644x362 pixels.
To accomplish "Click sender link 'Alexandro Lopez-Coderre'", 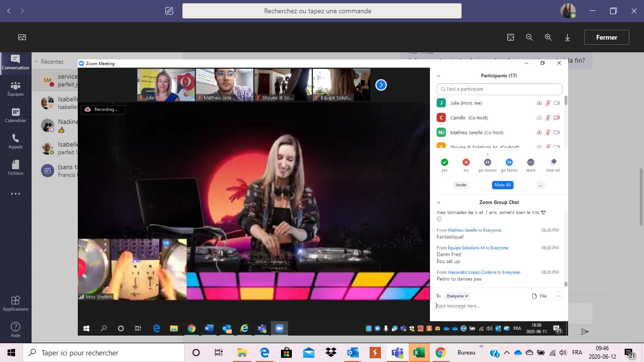I will click(x=472, y=272).
